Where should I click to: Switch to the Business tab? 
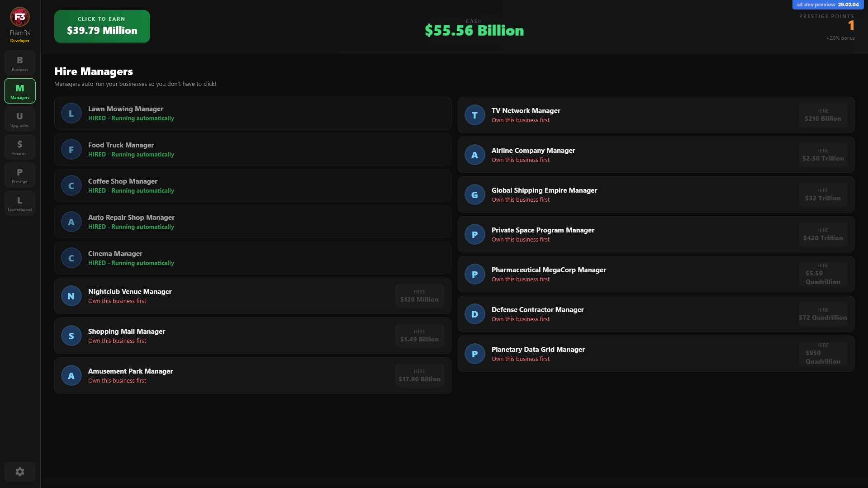point(20,63)
